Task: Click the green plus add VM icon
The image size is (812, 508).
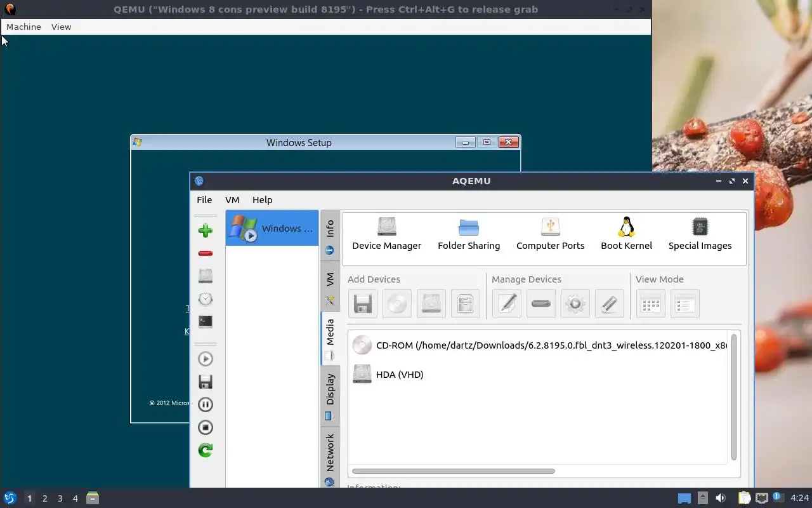Action: tap(205, 231)
